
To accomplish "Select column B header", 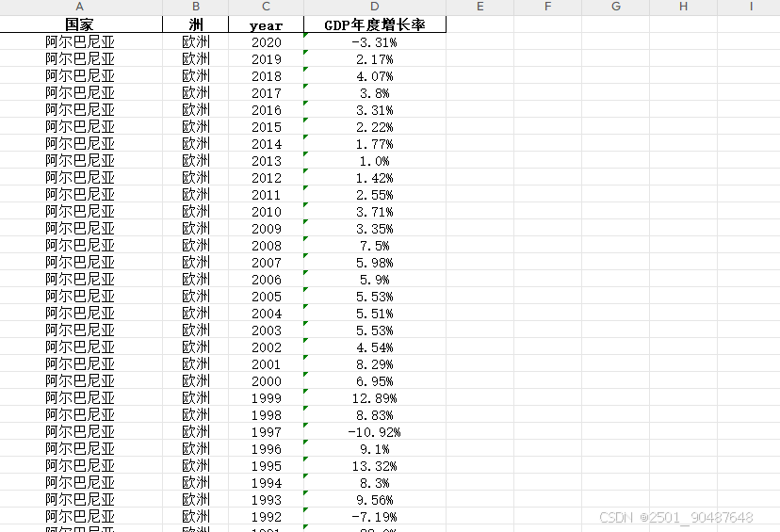I will [196, 7].
